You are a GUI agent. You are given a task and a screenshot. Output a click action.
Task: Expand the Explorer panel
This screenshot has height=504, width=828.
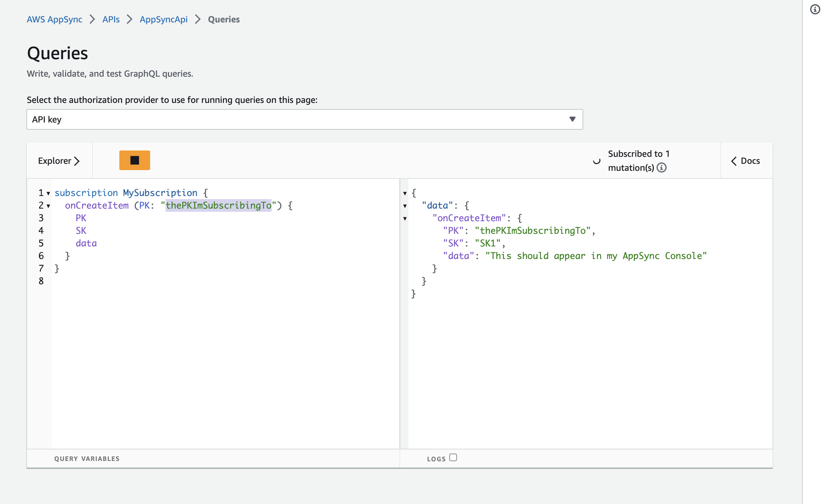click(59, 161)
